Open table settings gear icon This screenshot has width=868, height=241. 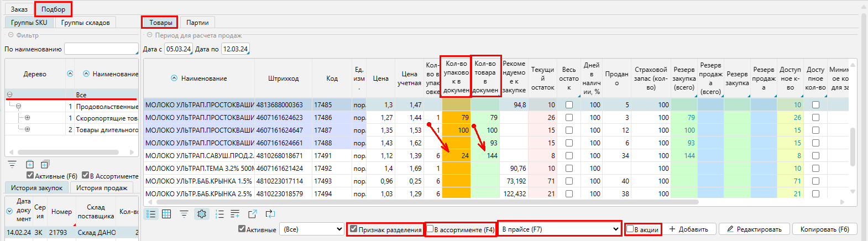[x=202, y=214]
